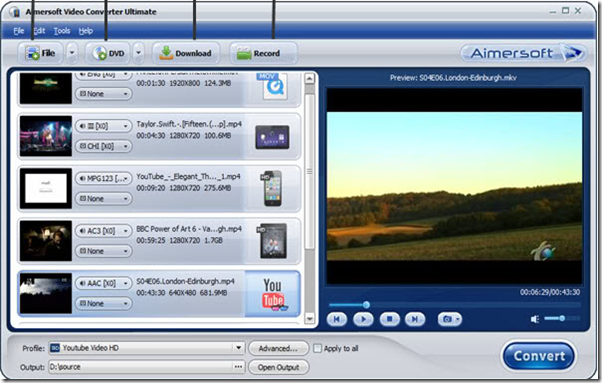Image resolution: width=602 pixels, height=383 pixels.
Task: Click the Record toolbar button
Action: 263,53
